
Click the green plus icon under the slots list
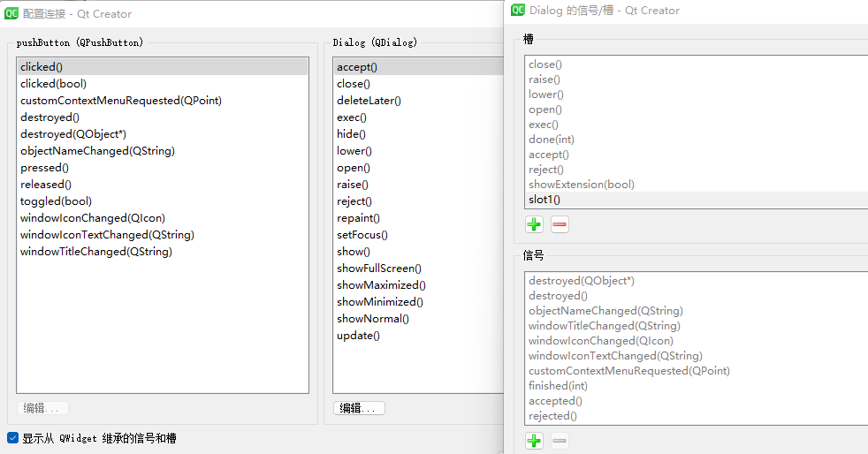tap(534, 224)
